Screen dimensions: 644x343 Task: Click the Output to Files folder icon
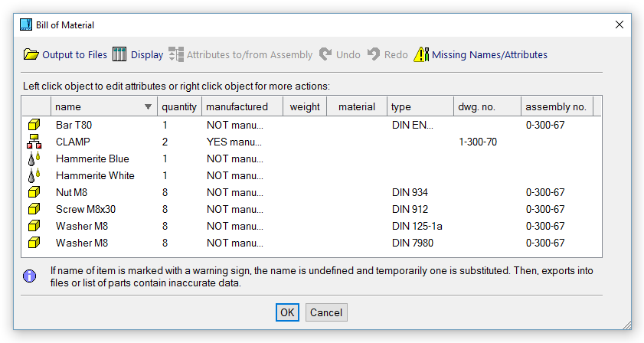[x=31, y=54]
